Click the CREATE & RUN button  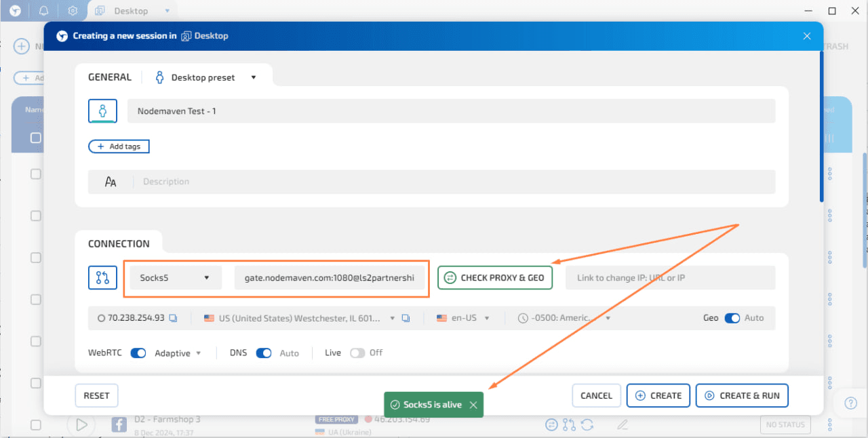742,395
